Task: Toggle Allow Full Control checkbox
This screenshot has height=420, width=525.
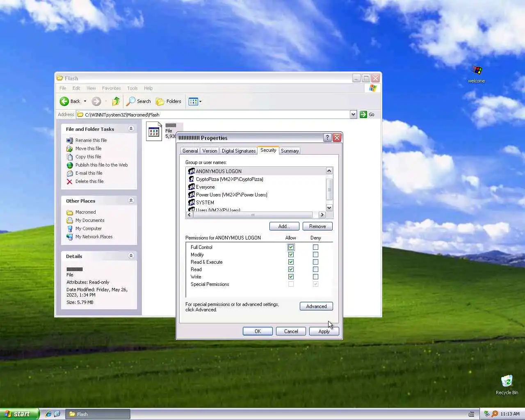Action: tap(291, 247)
